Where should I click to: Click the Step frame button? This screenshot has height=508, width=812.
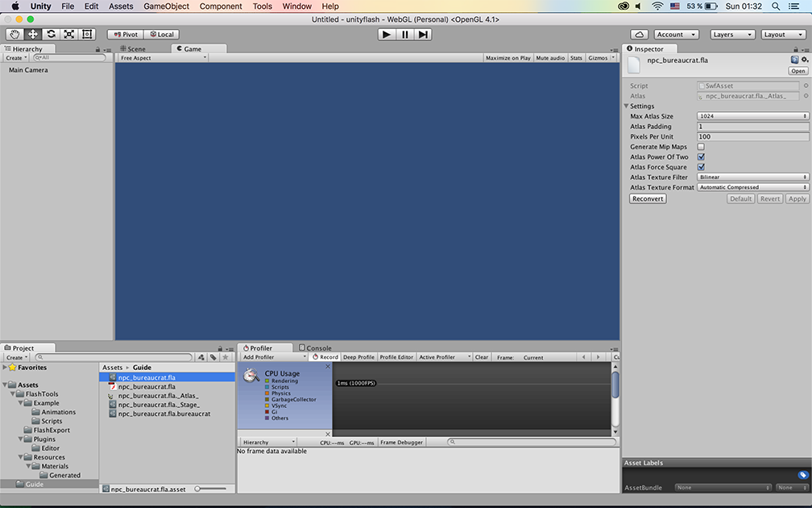tap(423, 35)
